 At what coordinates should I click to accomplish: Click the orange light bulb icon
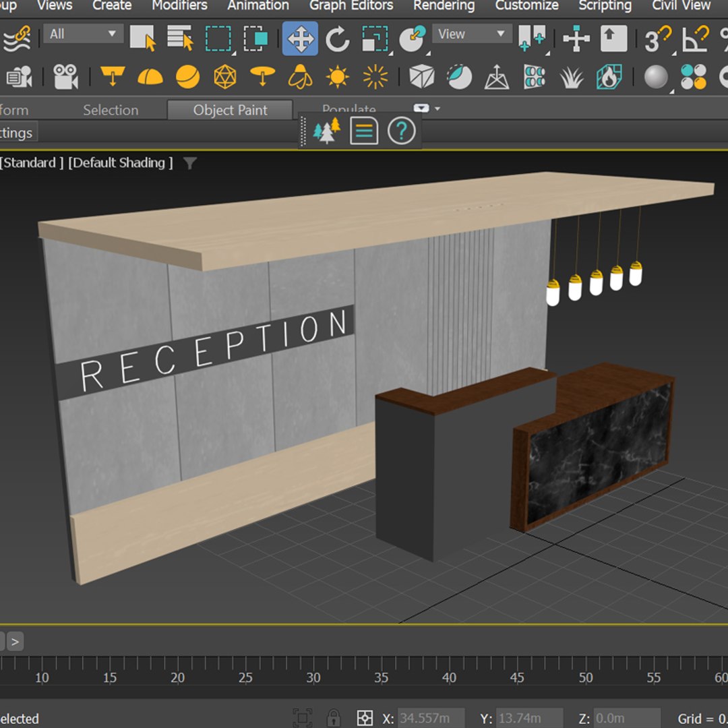pyautogui.click(x=301, y=77)
